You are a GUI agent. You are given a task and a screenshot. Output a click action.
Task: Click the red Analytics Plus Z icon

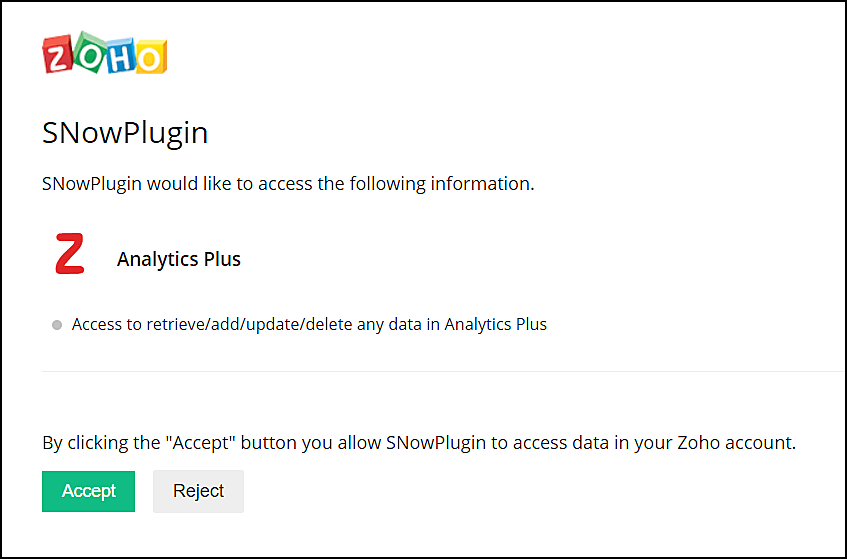point(69,254)
